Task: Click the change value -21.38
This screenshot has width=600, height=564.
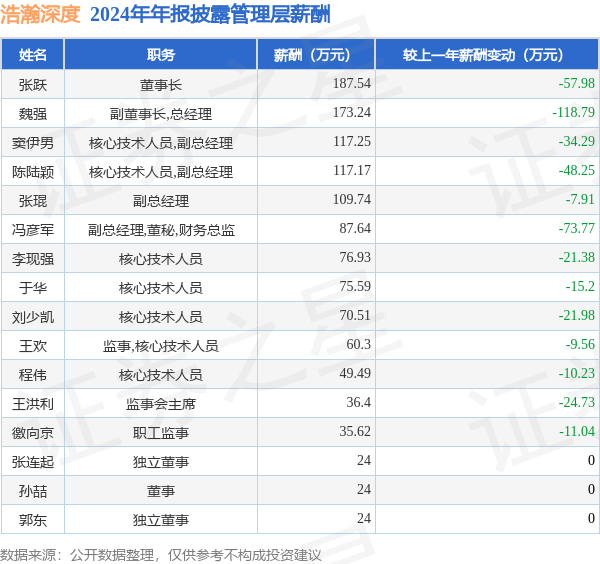Action: pos(577,257)
